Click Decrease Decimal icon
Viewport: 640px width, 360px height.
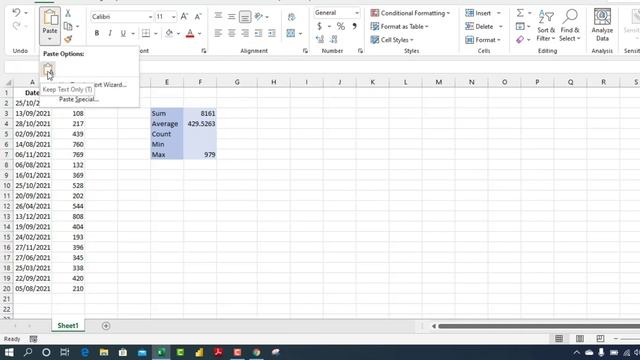point(333,39)
